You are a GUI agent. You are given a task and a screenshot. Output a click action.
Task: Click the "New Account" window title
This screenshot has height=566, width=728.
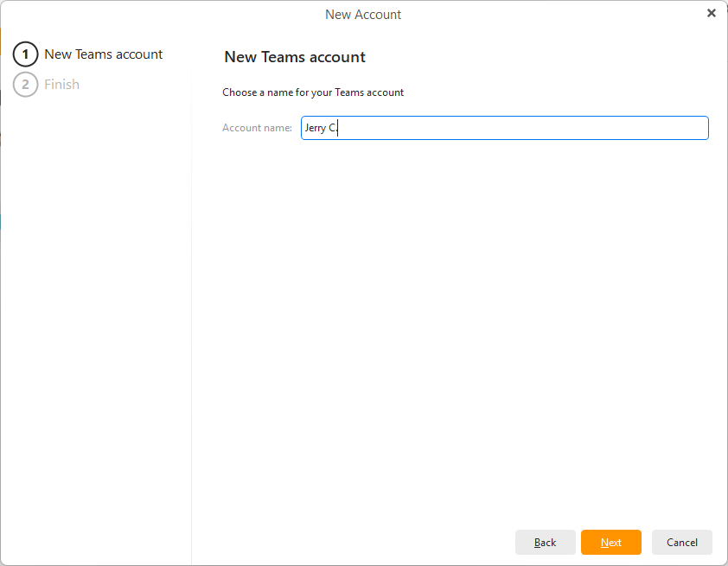[x=363, y=15]
